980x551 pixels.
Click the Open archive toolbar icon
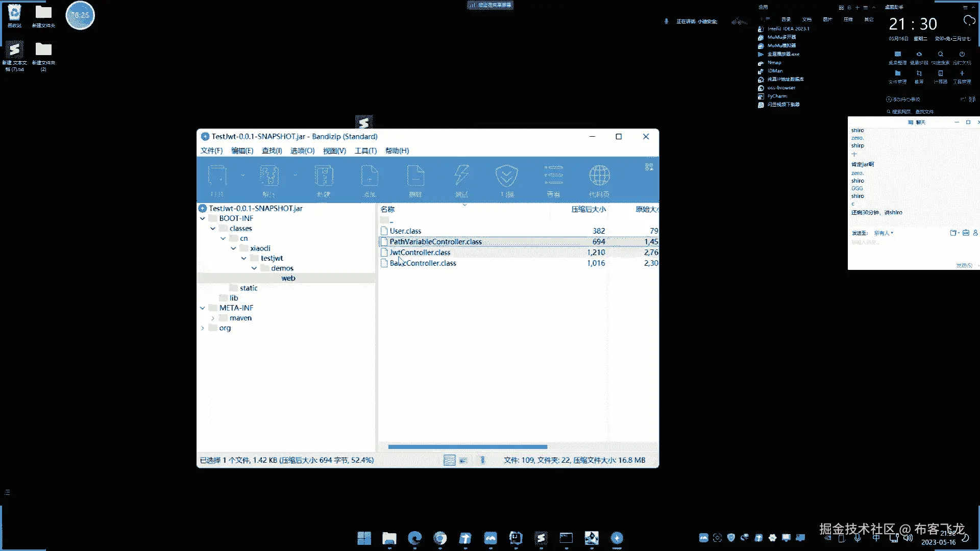(217, 176)
